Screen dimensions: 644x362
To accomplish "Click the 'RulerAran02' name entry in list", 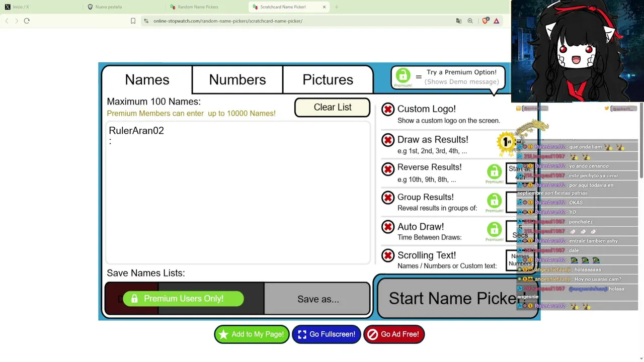I will 136,131.
